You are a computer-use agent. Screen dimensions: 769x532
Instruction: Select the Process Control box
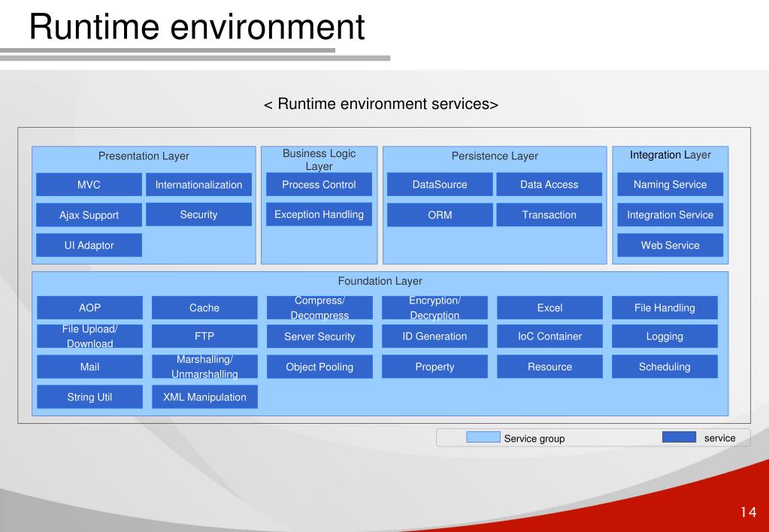(x=319, y=184)
